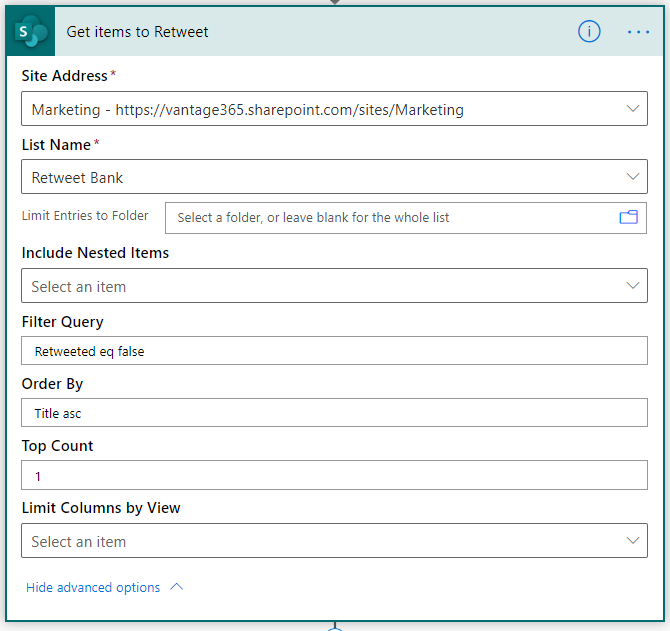670x631 pixels.
Task: Click the chevron next to Hide advanced options
Action: pyautogui.click(x=176, y=587)
